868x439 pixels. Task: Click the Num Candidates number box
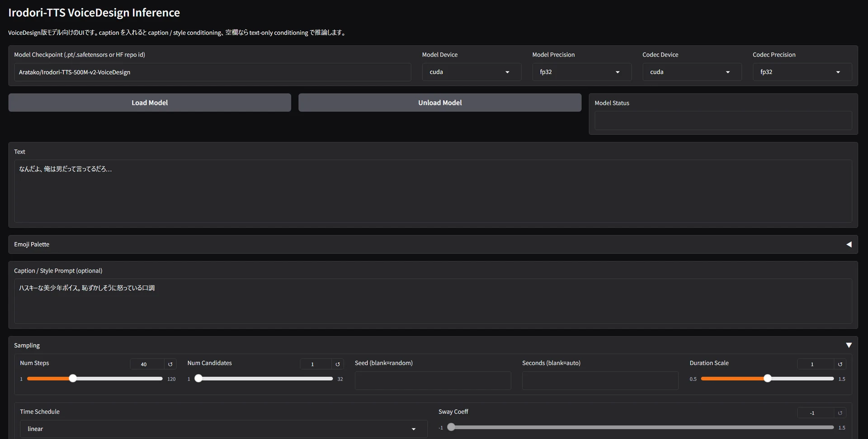tap(316, 364)
